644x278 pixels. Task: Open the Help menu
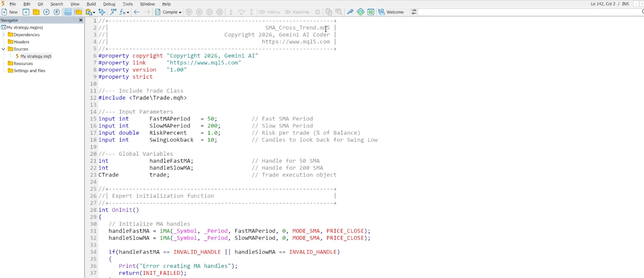166,4
